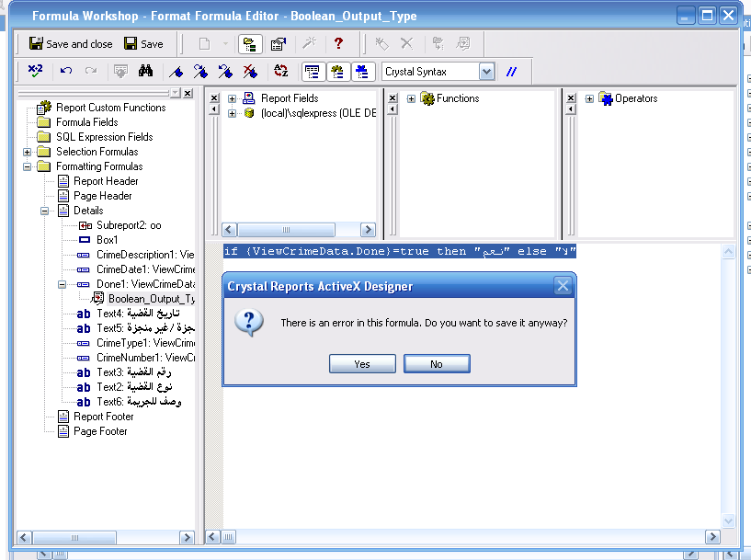Click the Report Fields pane horizontal scrollbar

pos(287,230)
